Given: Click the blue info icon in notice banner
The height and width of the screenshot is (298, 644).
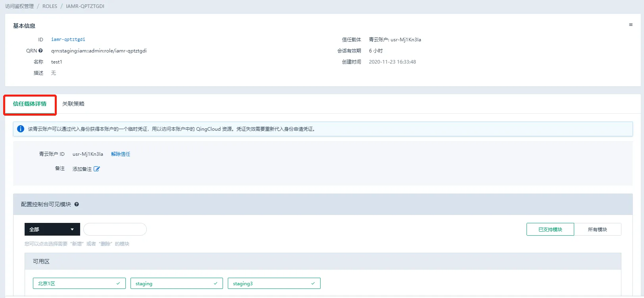Looking at the screenshot, I should click(21, 129).
